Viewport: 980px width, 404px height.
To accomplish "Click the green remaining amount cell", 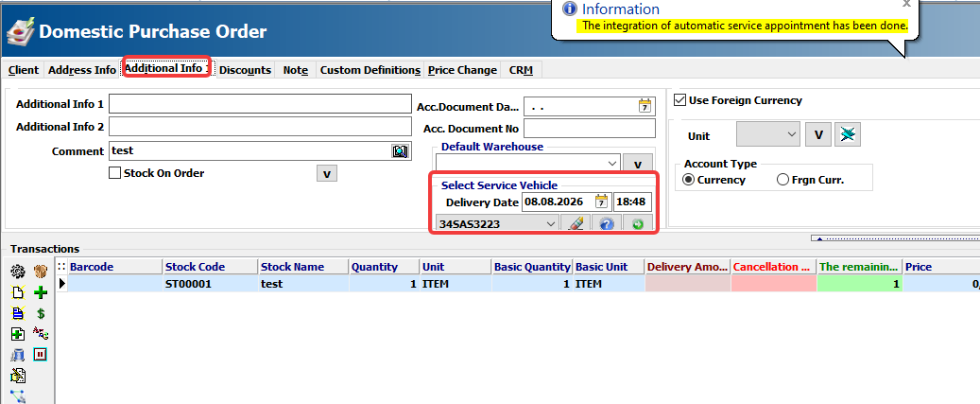I will (x=859, y=284).
